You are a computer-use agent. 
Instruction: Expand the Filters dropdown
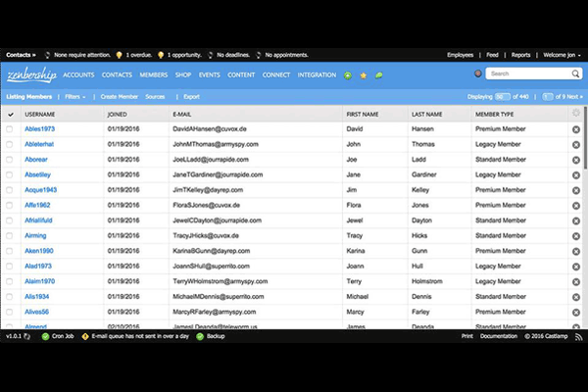74,97
